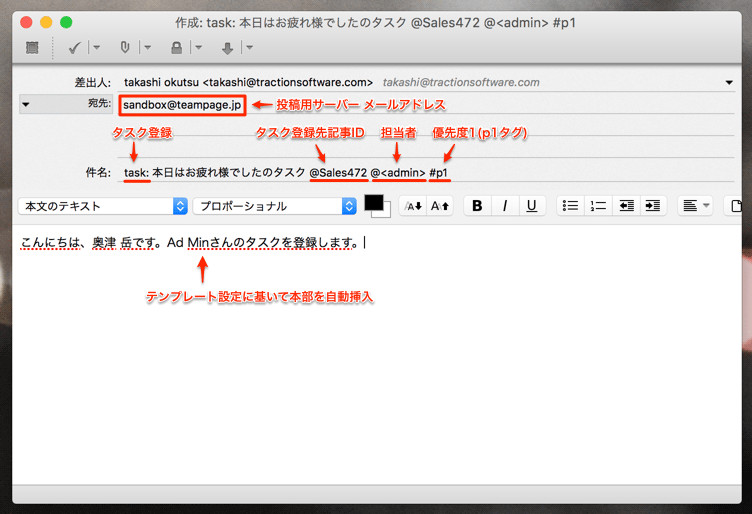The width and height of the screenshot is (752, 514).
Task: Open the プロポーショナル font dropdown
Action: [275, 206]
